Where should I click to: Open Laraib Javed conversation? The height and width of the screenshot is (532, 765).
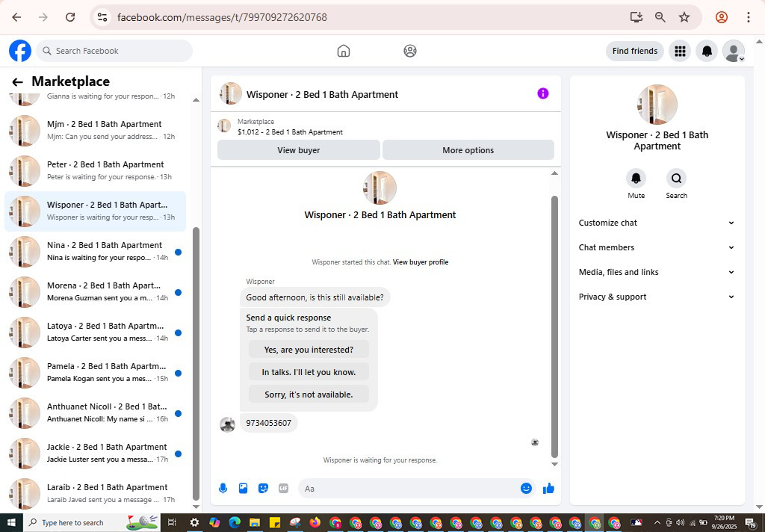click(95, 493)
